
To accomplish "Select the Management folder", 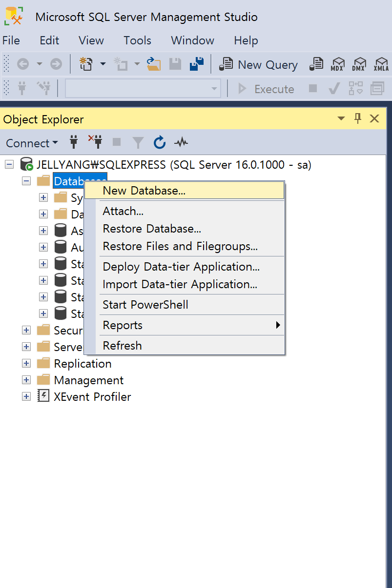I will click(89, 380).
